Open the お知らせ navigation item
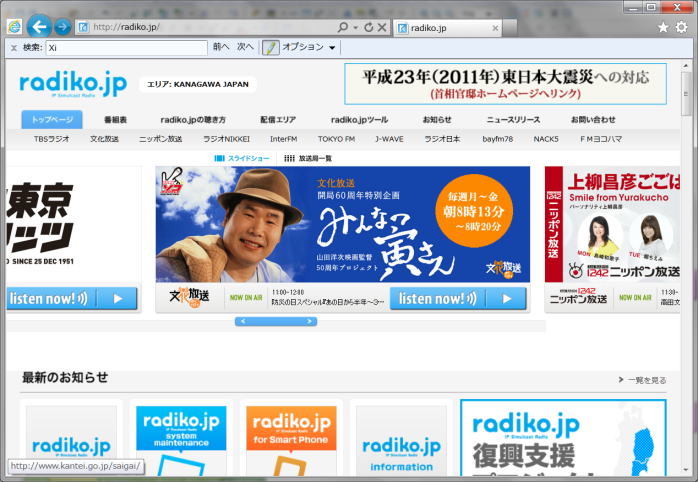 coord(437,120)
